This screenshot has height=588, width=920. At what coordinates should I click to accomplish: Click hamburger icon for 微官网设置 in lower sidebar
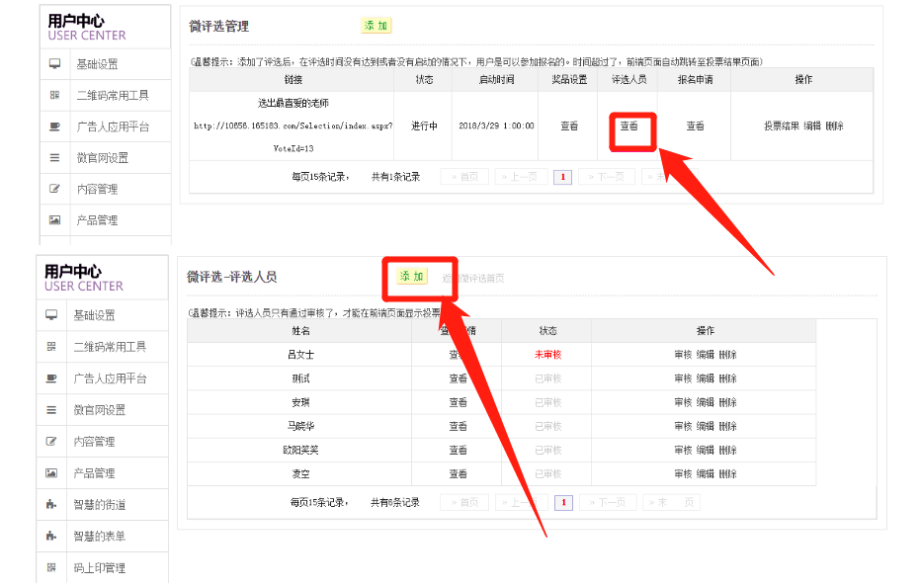[x=51, y=410]
